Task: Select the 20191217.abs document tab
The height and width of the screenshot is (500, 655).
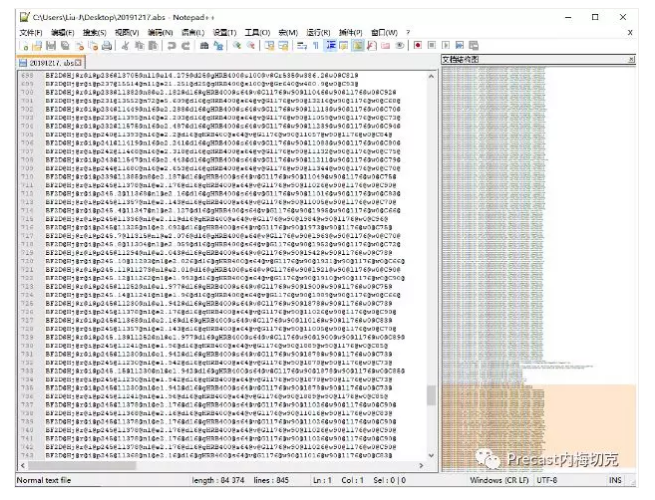Action: tap(51, 63)
